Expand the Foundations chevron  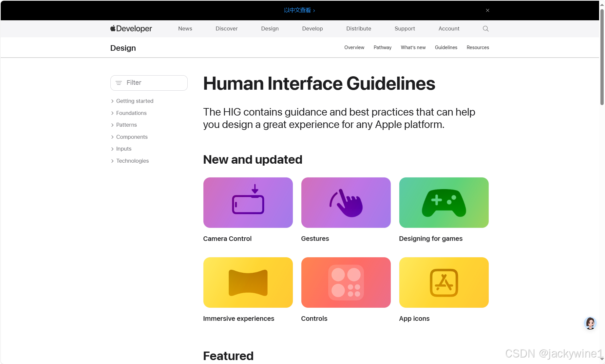112,113
